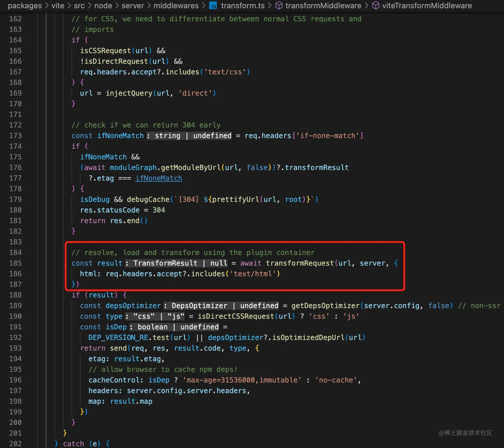The image size is (504, 448).
Task: Click the 'direct' string literal
Action: (x=195, y=93)
